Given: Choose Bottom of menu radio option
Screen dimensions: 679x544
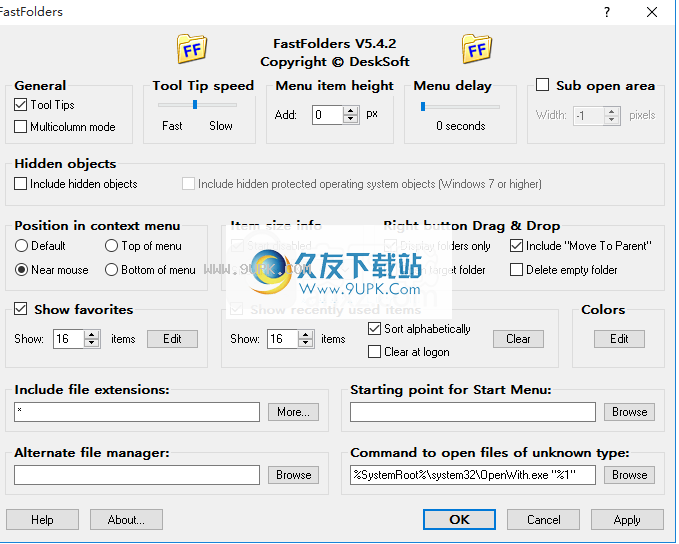Looking at the screenshot, I should pos(111,269).
